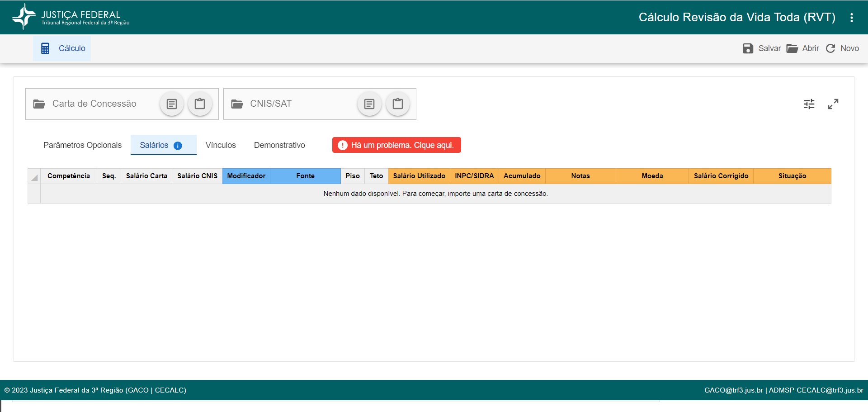The image size is (868, 412).
Task: Click the Carta de Concessão folder to import
Action: pyautogui.click(x=39, y=104)
